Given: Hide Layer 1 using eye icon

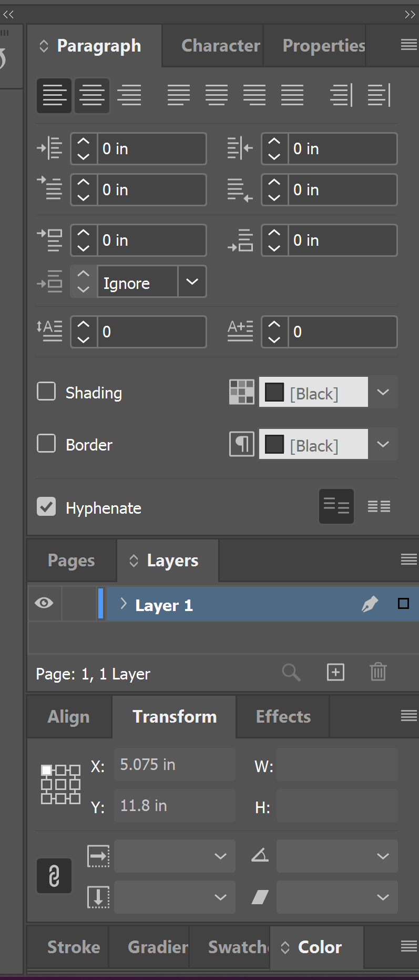Looking at the screenshot, I should pyautogui.click(x=44, y=603).
